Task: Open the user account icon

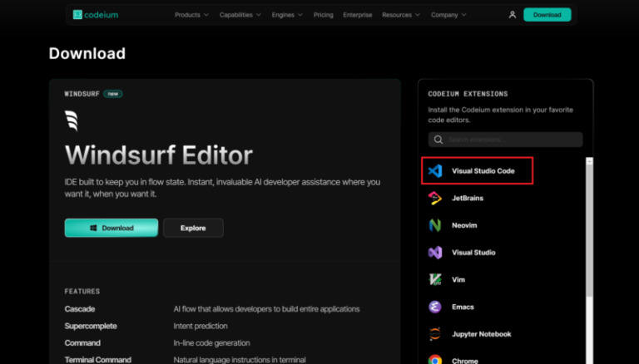Action: [512, 15]
